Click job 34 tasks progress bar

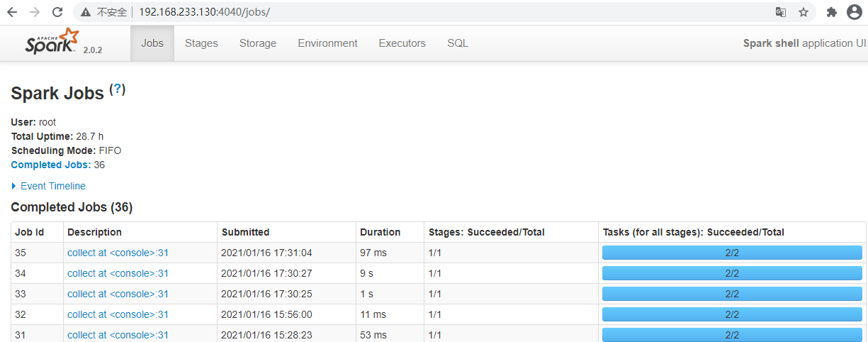pyautogui.click(x=732, y=273)
